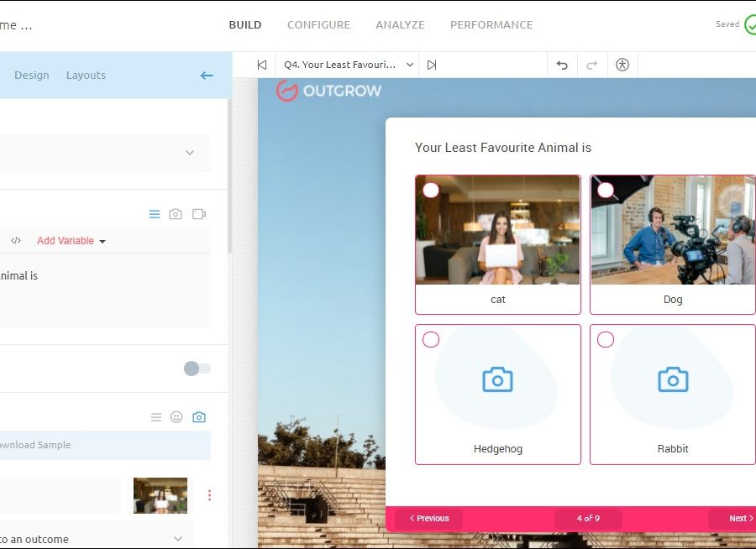The image size is (756, 549).
Task: Upload an image for Hedgehog option
Action: 497,379
